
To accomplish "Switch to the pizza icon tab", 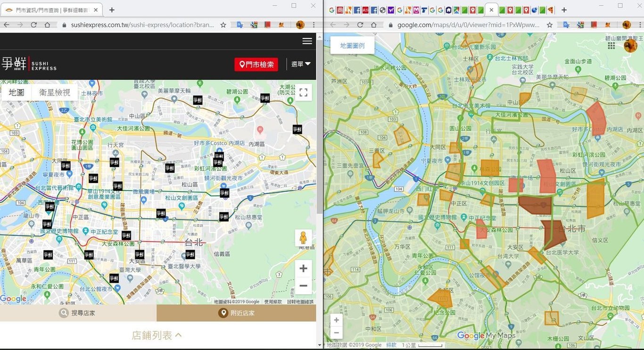I will coord(550,10).
